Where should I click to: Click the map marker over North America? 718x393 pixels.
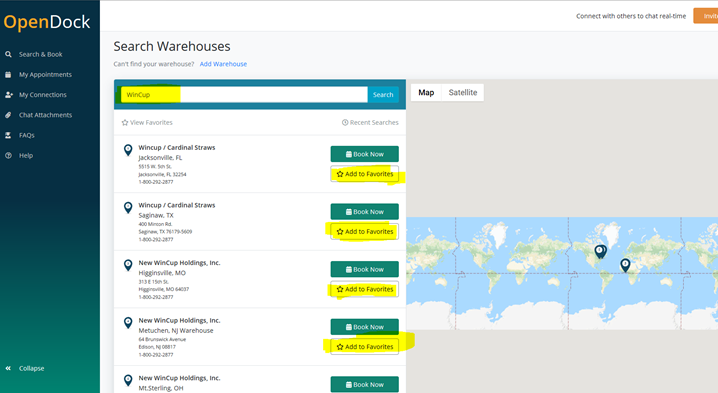pos(600,251)
